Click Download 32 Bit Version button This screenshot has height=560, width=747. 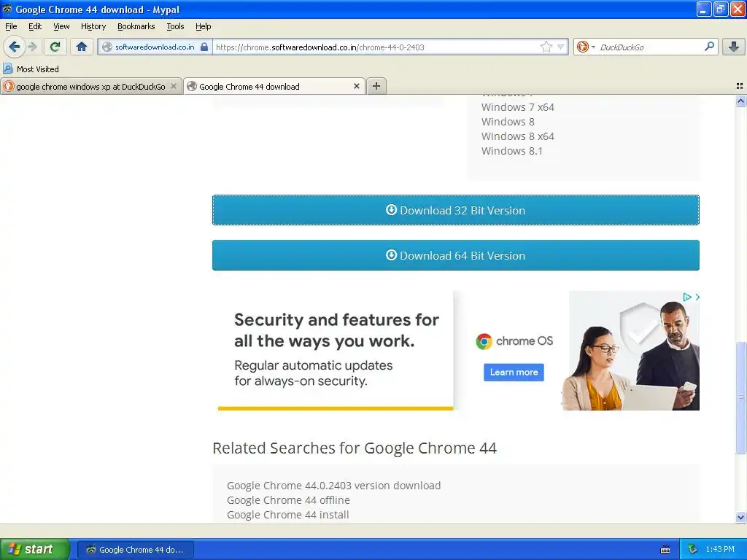tap(455, 210)
